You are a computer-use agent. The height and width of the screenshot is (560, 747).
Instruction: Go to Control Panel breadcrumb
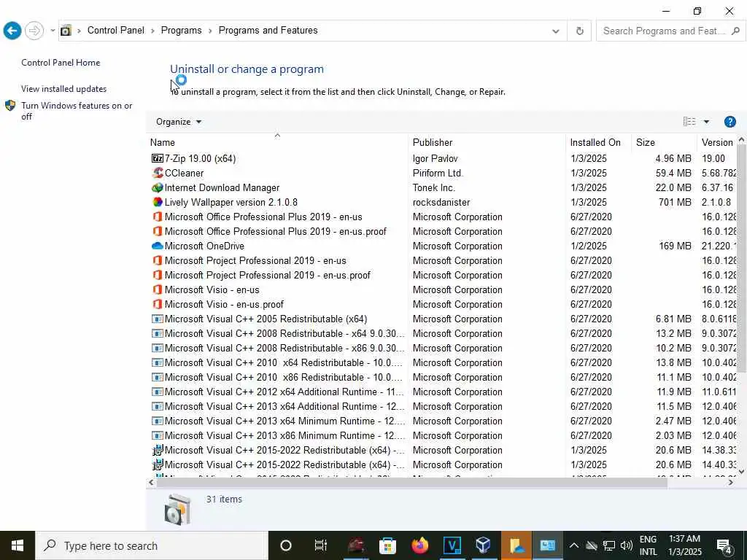pyautogui.click(x=116, y=31)
